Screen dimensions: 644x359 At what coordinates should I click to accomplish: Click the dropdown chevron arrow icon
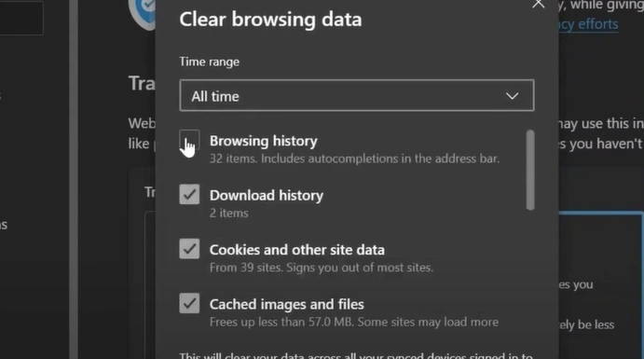[x=512, y=96]
